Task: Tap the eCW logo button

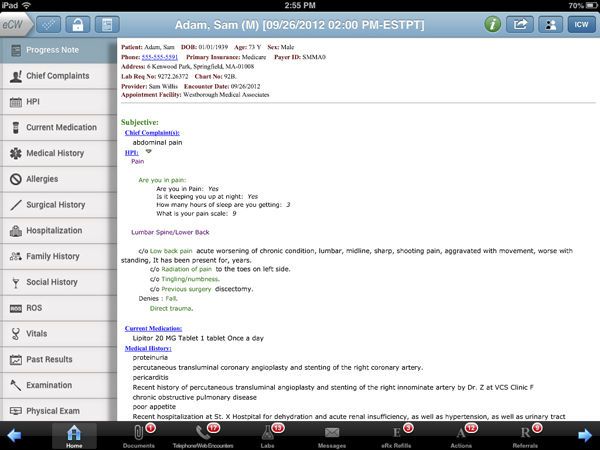Action: tap(16, 23)
